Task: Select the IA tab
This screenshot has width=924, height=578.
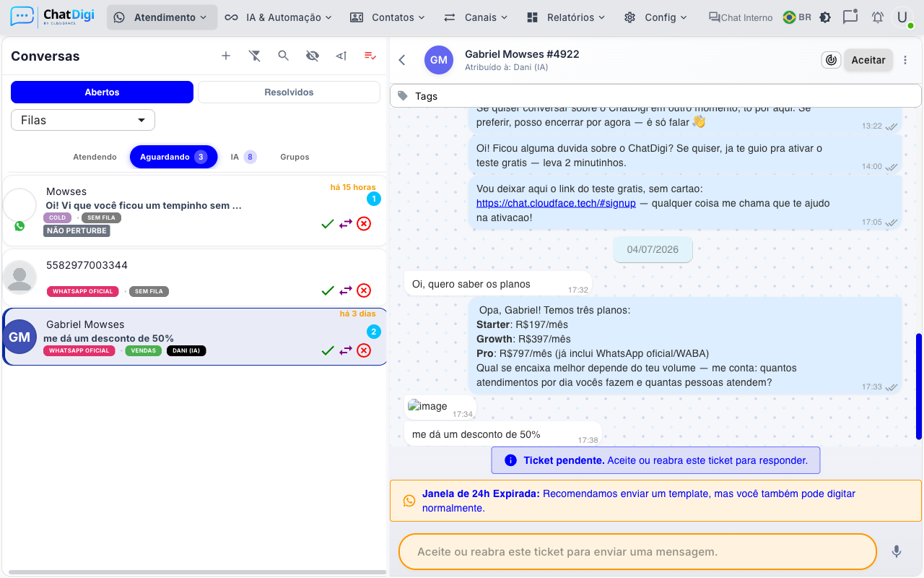Action: click(x=243, y=157)
